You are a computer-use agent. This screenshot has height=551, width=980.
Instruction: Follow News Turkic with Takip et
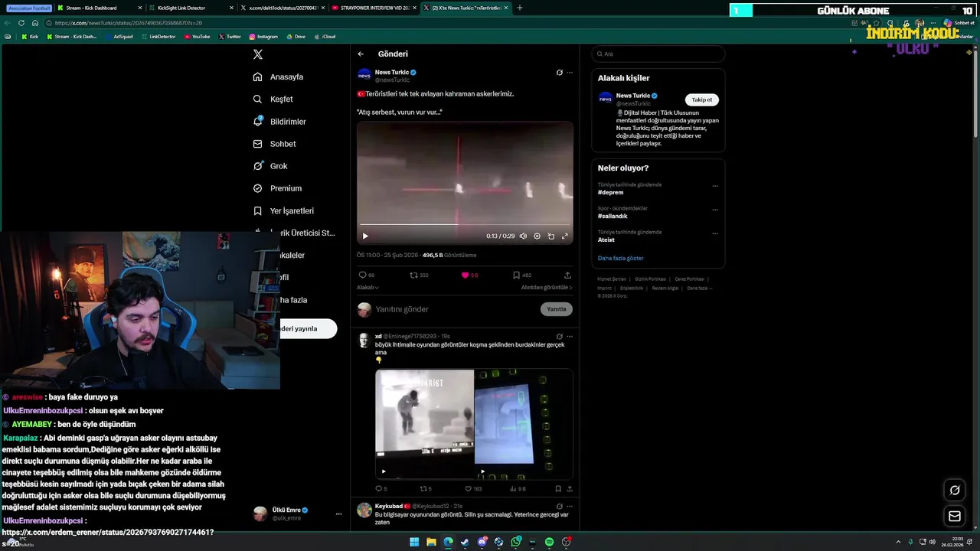[x=701, y=99]
